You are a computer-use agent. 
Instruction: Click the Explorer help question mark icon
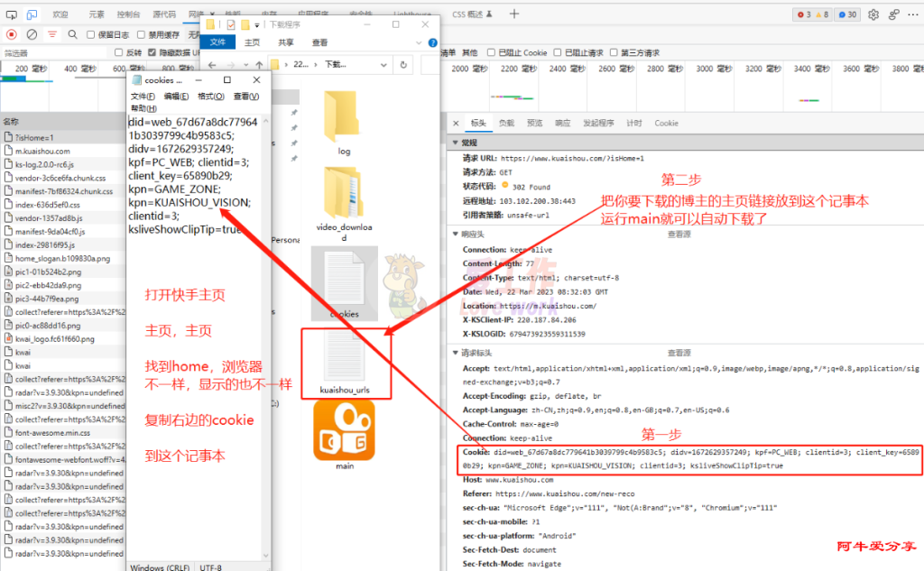432,42
